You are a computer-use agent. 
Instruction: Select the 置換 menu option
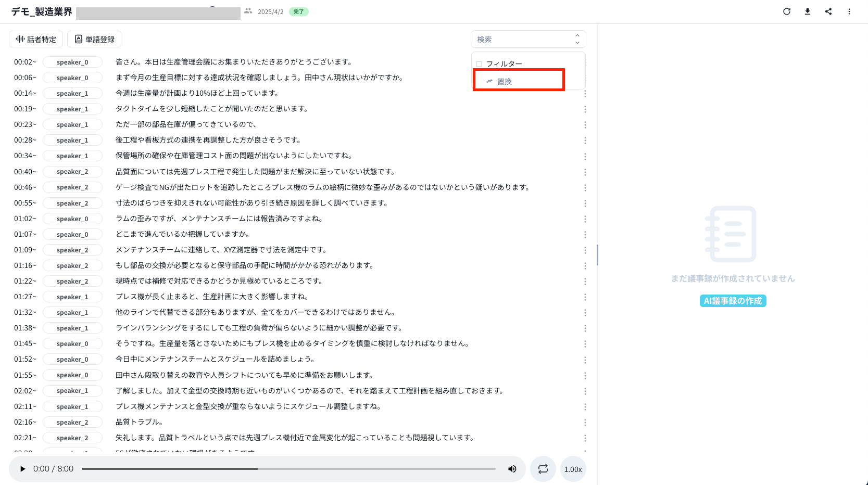click(504, 82)
